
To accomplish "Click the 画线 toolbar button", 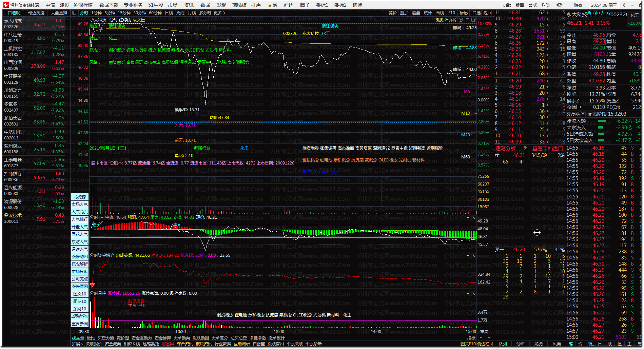I will (440, 13).
